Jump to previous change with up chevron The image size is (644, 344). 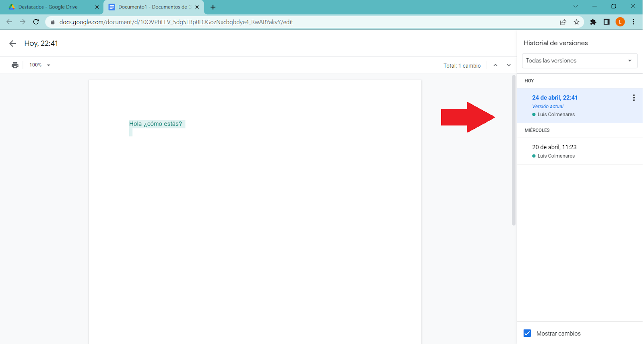click(x=495, y=65)
